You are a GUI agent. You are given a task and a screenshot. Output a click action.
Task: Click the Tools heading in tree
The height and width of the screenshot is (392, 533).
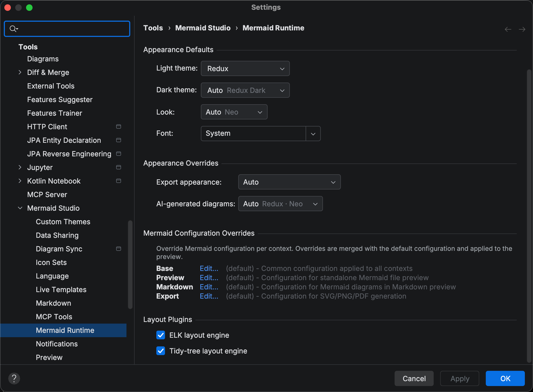[x=28, y=47]
